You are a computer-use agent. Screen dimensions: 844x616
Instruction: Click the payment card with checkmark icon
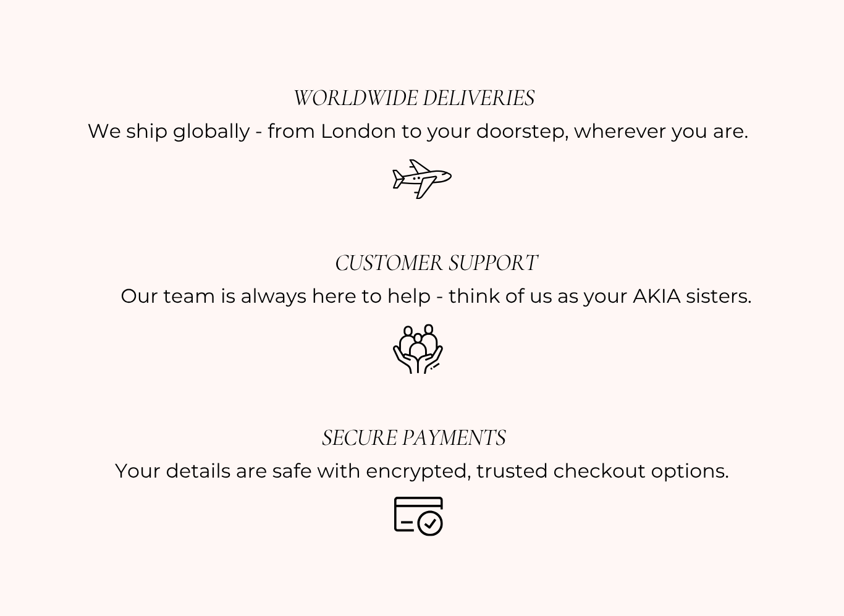(x=419, y=516)
